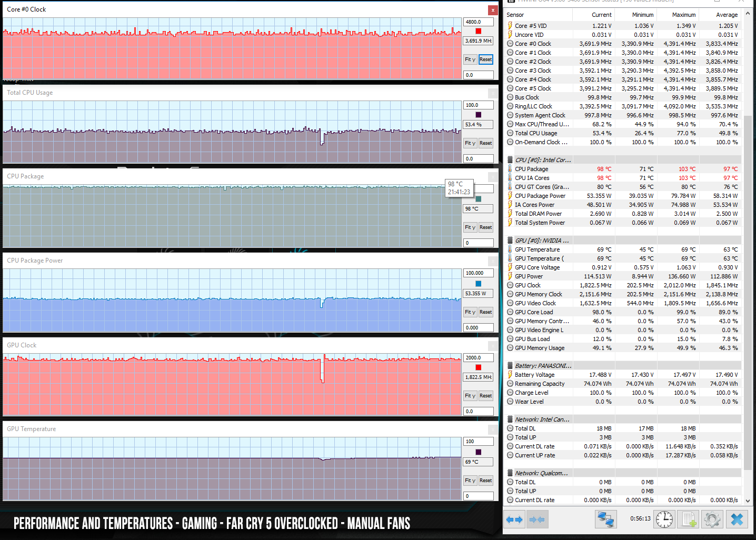Click the lightning icon beside Core #5 VID

(510, 26)
